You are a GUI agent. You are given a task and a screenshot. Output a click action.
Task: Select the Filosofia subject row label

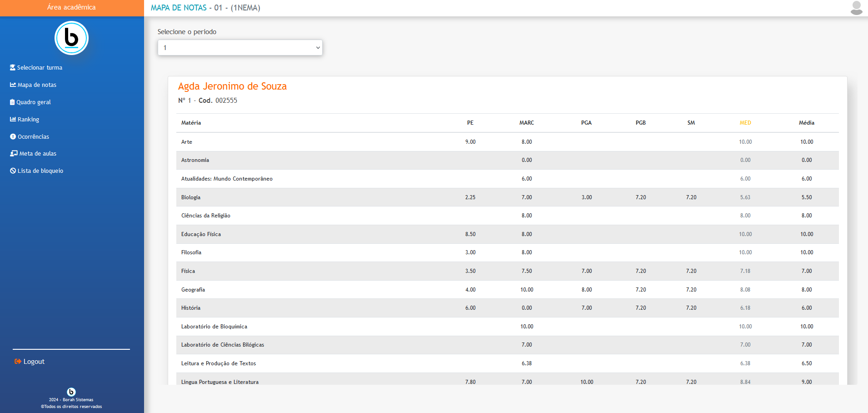191,252
